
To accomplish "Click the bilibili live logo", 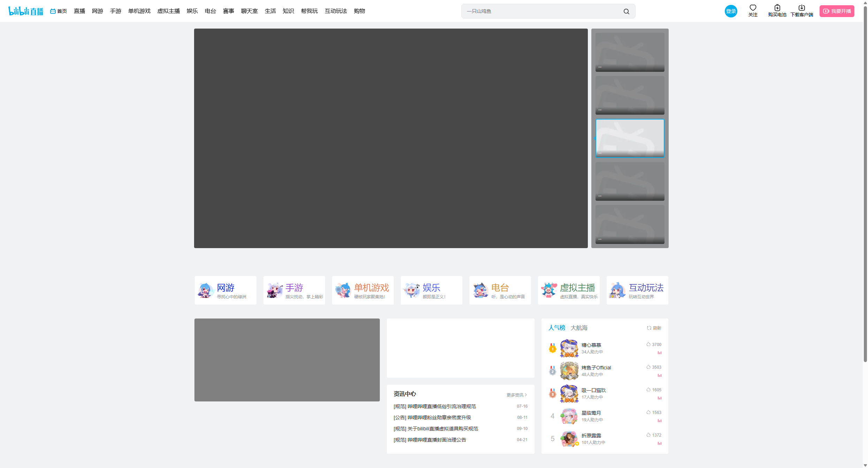I will coord(26,11).
